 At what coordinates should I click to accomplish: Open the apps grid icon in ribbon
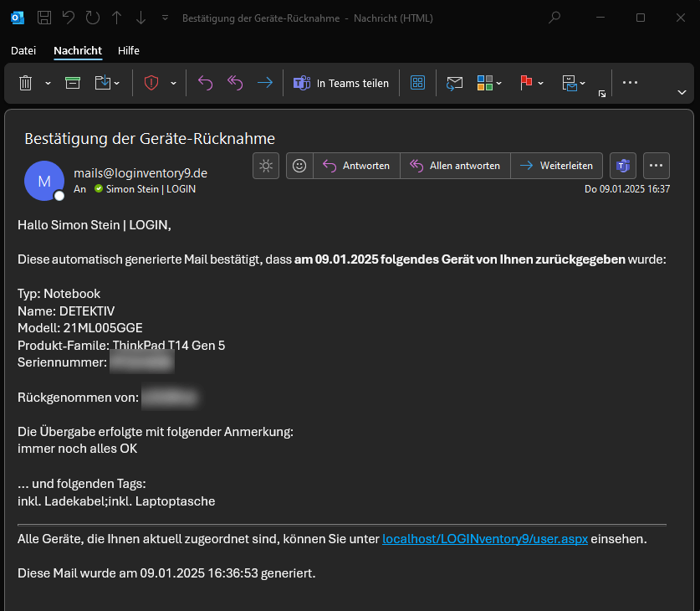[x=417, y=83]
